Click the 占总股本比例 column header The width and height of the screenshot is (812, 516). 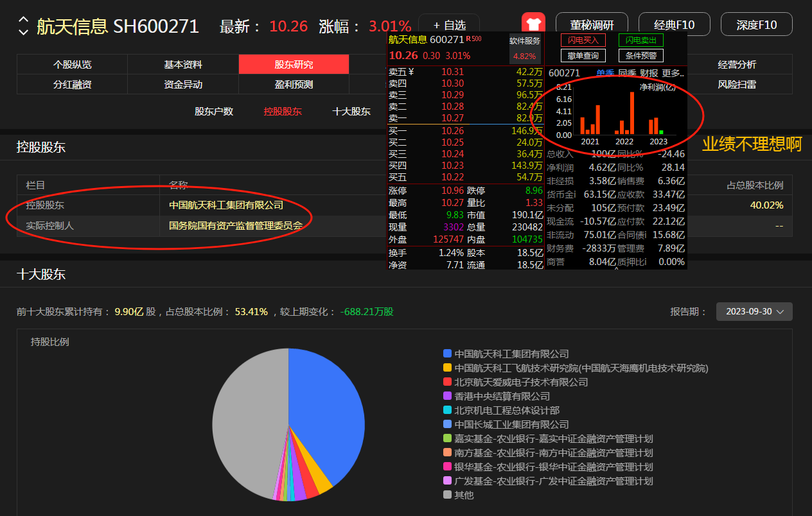pos(755,185)
